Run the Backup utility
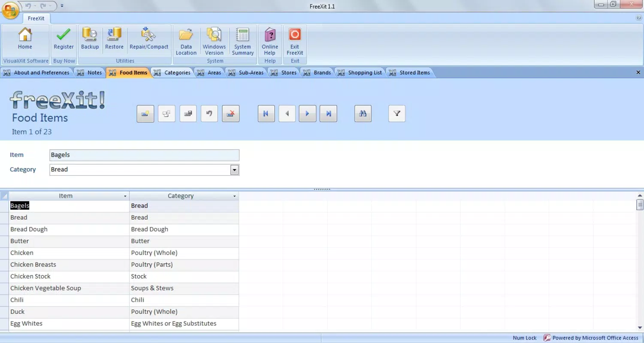Screen dimensions: 644x343 pos(90,39)
